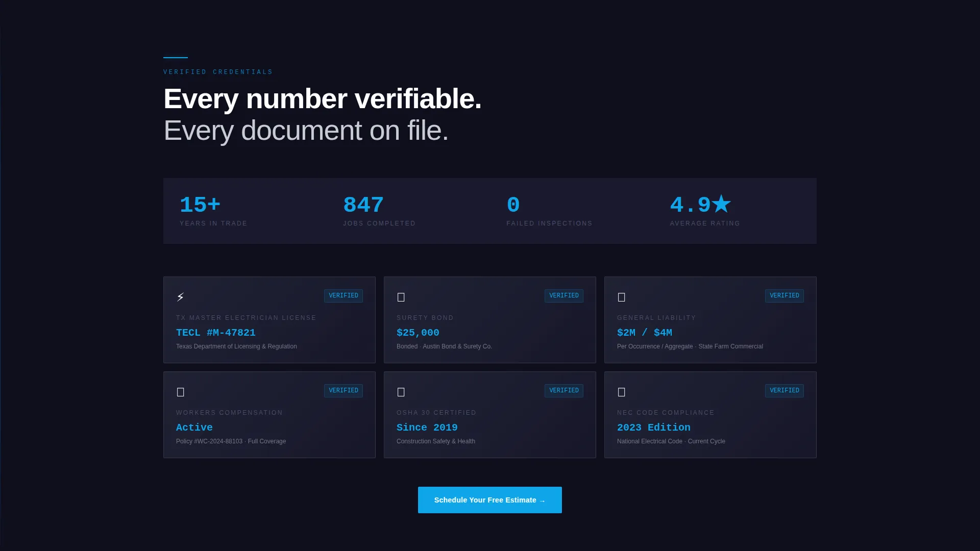
Task: Click the VERIFIED badge on Surety Bond card
Action: click(x=564, y=296)
